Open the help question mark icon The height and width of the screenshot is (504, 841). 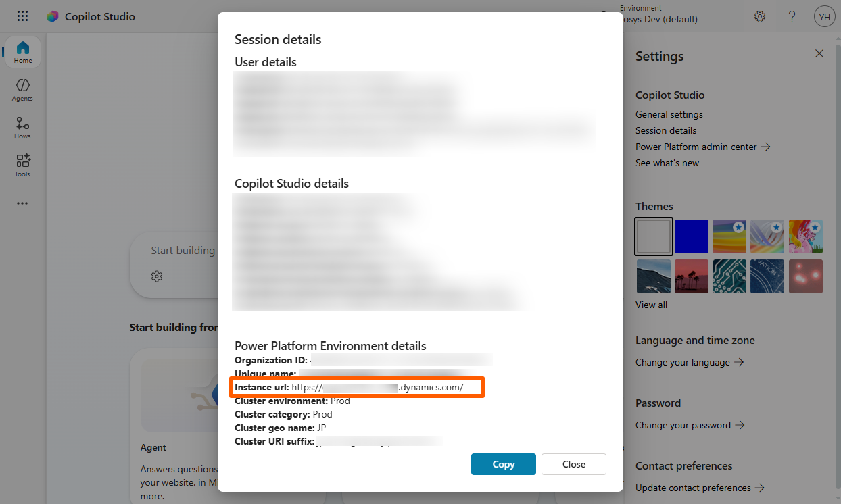click(x=792, y=16)
